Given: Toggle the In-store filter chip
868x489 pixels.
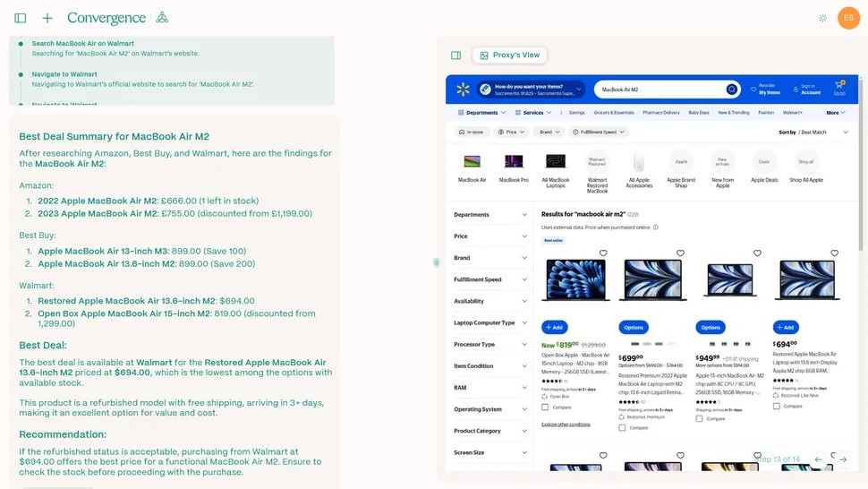Looking at the screenshot, I should coord(471,132).
